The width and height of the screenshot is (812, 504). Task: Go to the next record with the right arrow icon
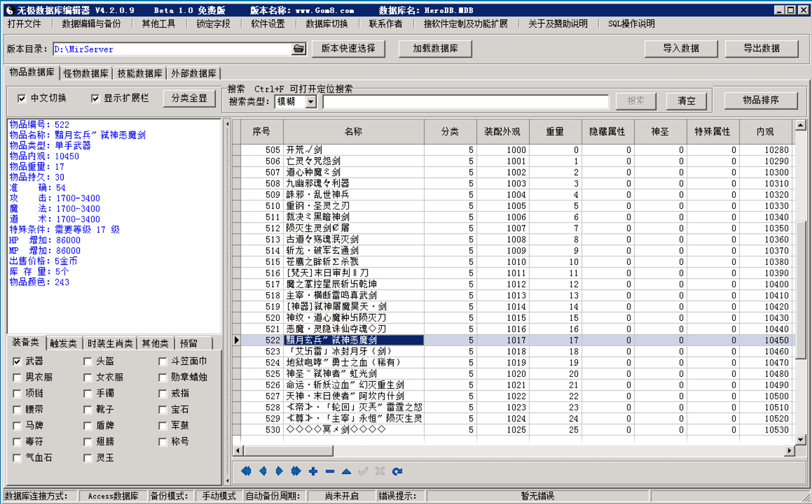click(280, 472)
